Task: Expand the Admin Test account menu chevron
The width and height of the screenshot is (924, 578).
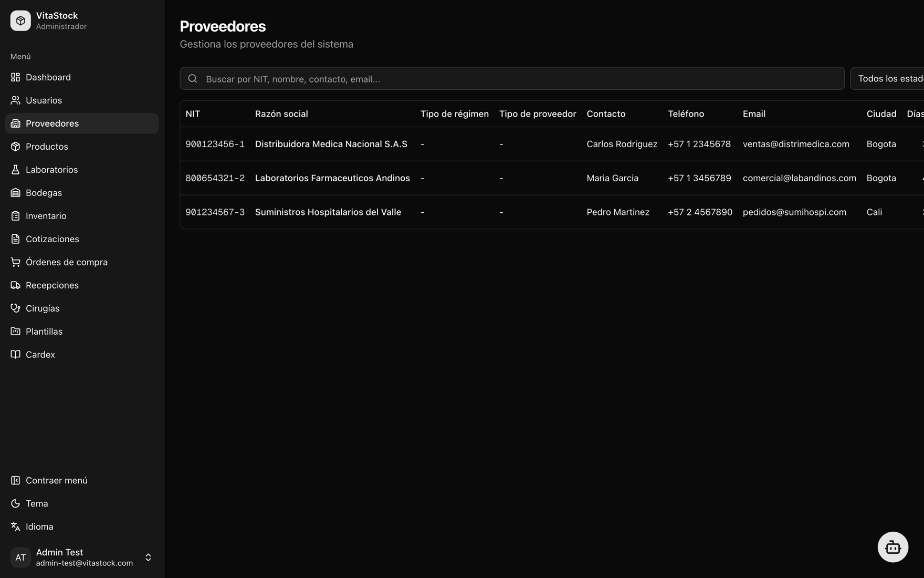Action: 148,558
